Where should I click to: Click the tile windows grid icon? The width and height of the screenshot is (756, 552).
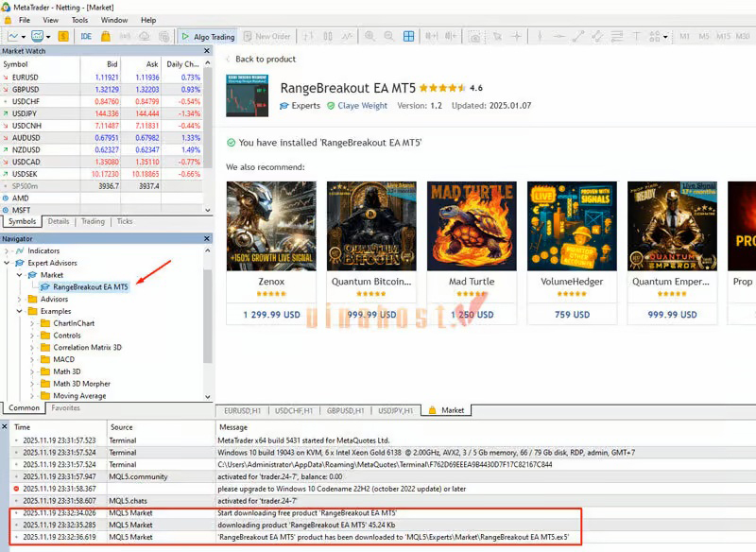coord(409,36)
